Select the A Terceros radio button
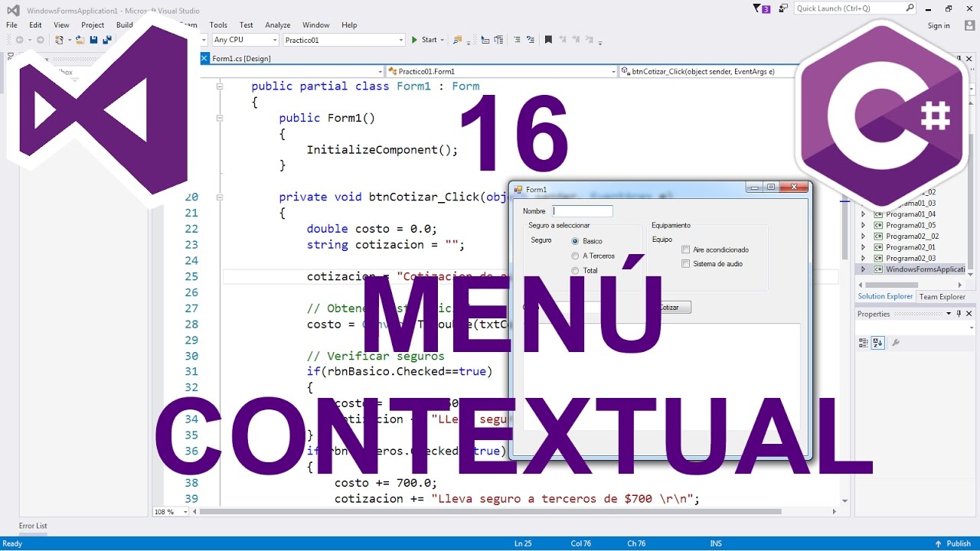The image size is (980, 551). coord(575,256)
